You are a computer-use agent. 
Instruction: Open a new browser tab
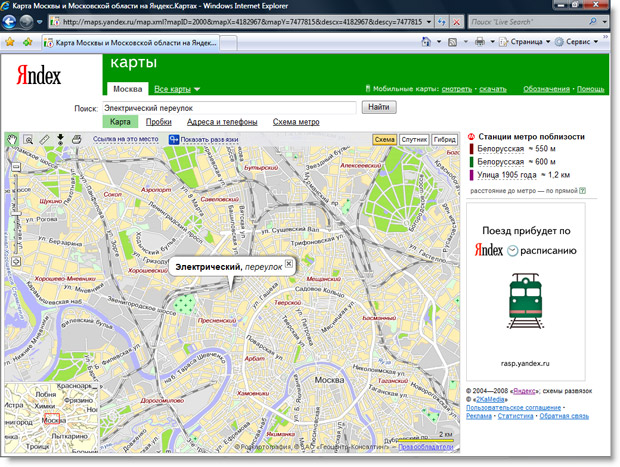[x=228, y=43]
